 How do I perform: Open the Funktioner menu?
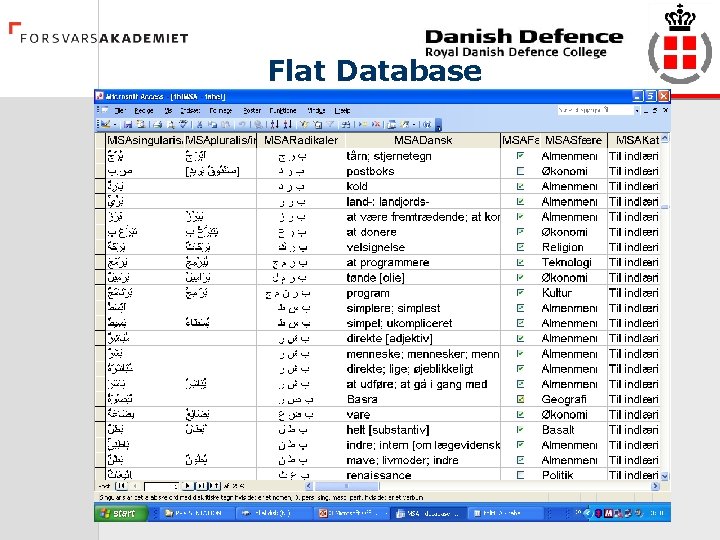pos(283,111)
